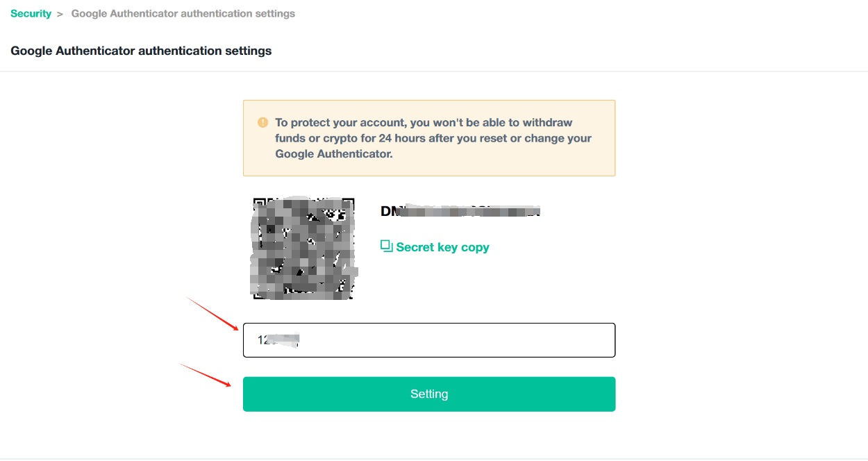Image resolution: width=868 pixels, height=461 pixels.
Task: Click the breadcrumb separator arrow after Security
Action: point(58,13)
